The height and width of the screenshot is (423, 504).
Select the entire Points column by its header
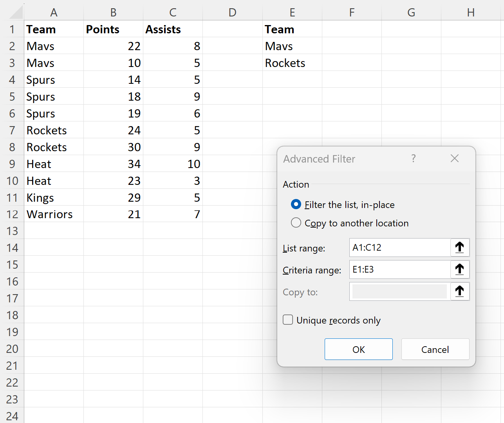pos(113,12)
